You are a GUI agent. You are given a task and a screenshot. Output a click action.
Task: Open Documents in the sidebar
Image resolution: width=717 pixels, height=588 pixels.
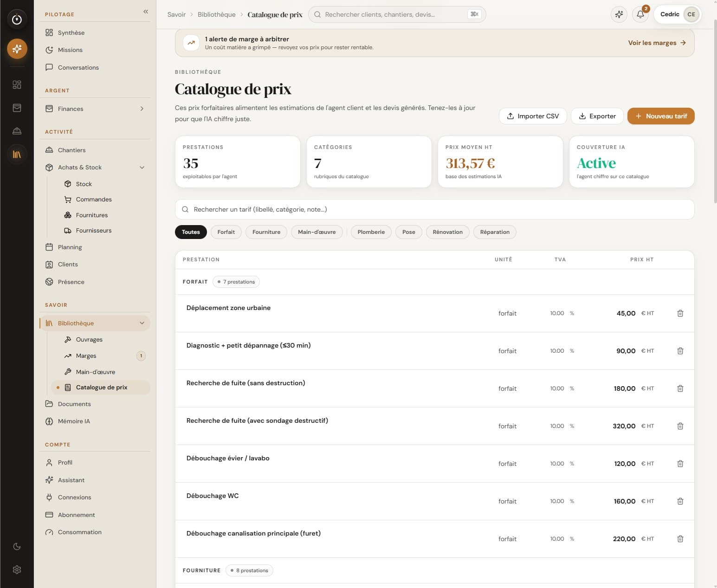tap(95, 404)
